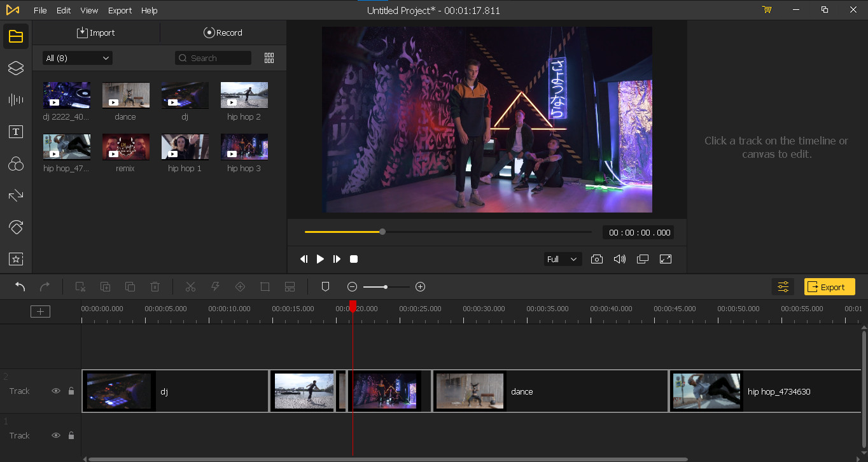Image resolution: width=868 pixels, height=462 pixels.
Task: Select the Audio panel in the sidebar
Action: (x=15, y=100)
